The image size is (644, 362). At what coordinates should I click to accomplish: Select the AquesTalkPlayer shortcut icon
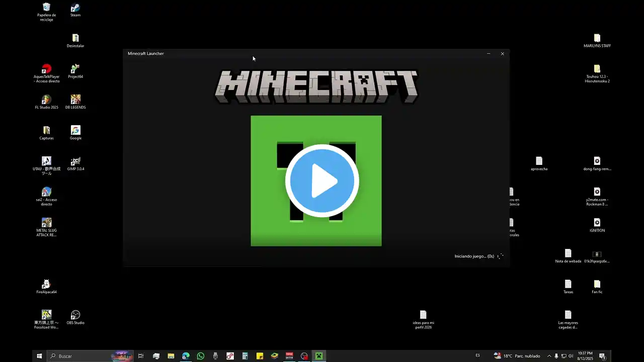pos(46,73)
